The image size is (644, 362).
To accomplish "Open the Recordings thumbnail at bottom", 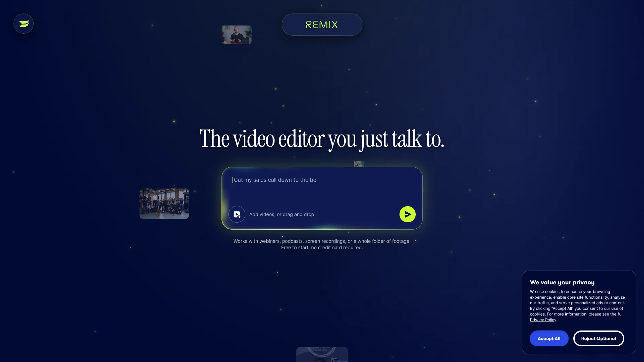I will tap(322, 354).
